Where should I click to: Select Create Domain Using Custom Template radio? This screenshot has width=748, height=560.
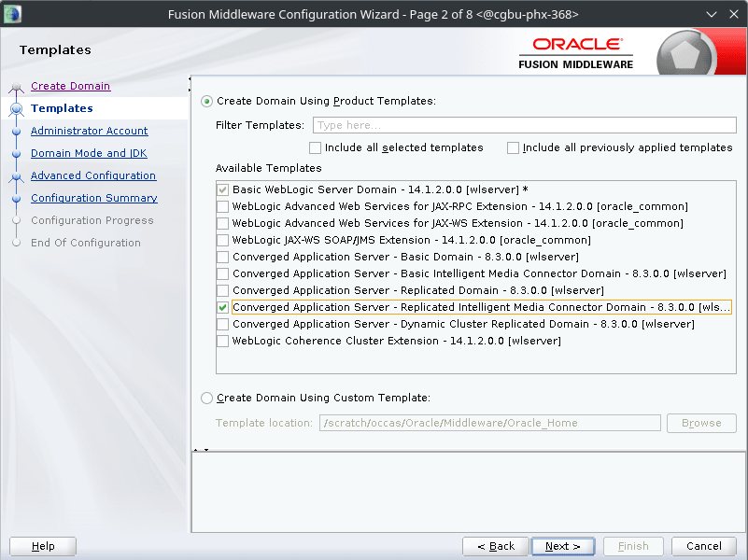pos(206,398)
